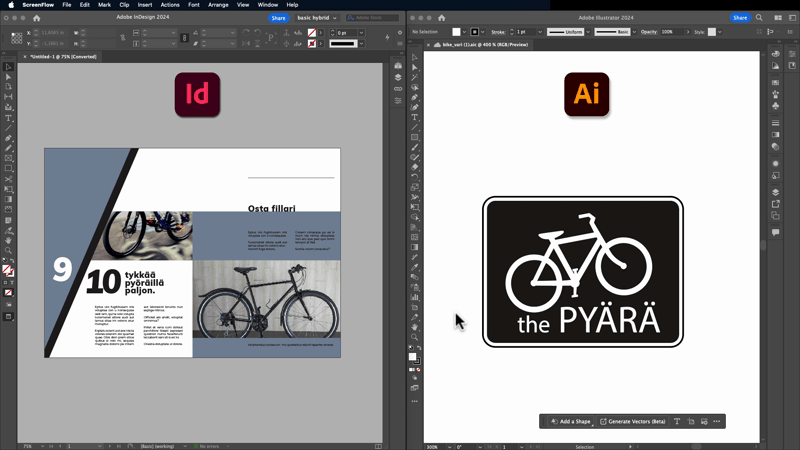
Task: Open more options in contextual task bar
Action: pos(717,421)
